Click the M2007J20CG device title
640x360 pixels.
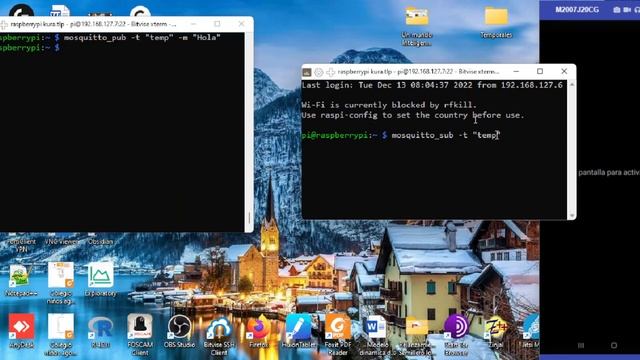tap(577, 10)
